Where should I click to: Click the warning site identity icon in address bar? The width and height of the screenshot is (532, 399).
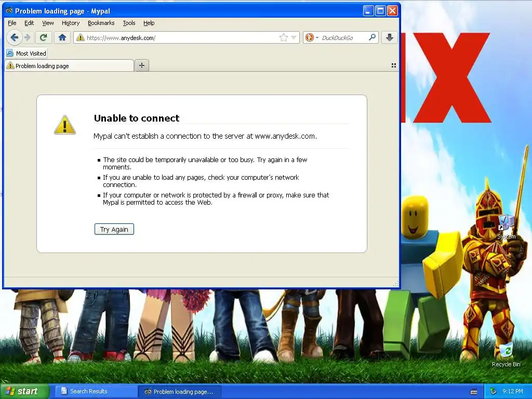click(x=80, y=37)
